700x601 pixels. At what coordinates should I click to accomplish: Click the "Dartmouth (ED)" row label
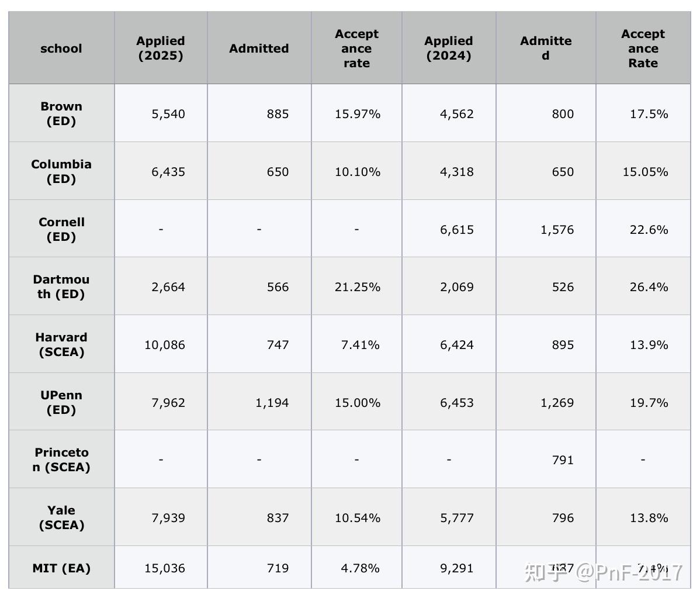(x=61, y=286)
